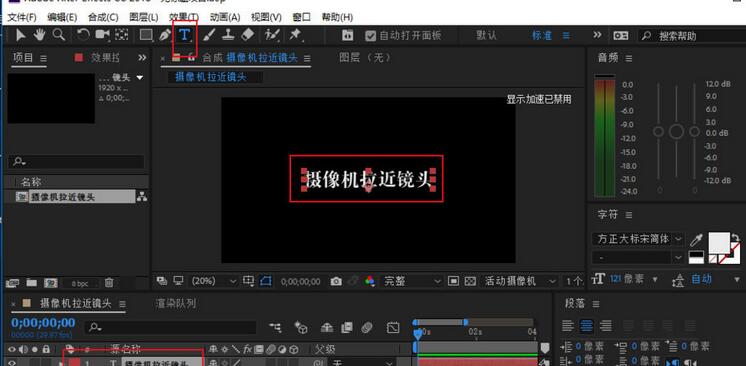
Task: Click the new folder icon in Project panel
Action: pos(32,283)
